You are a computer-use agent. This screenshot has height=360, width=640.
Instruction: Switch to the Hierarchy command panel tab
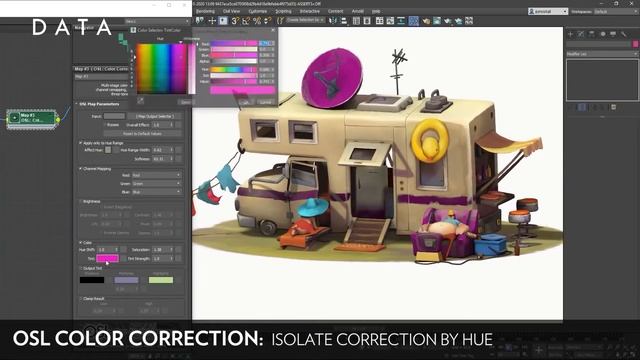(x=592, y=34)
